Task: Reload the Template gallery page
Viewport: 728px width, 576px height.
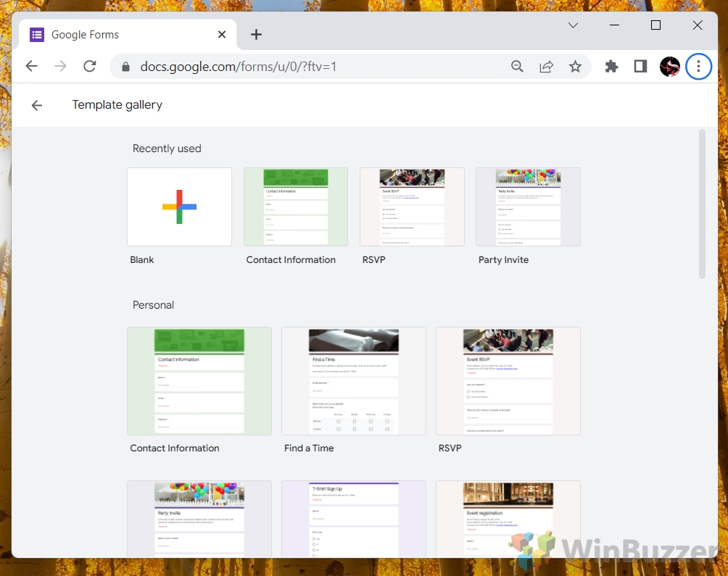Action: [89, 66]
